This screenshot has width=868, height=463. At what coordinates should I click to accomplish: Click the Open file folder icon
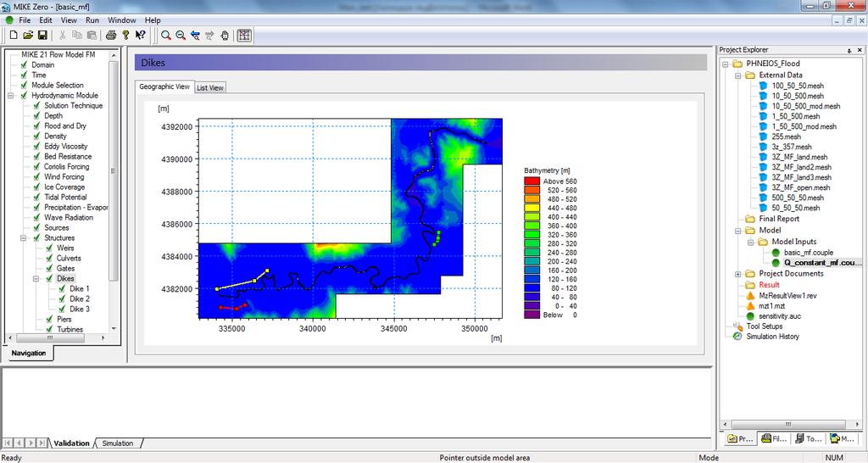tap(28, 35)
